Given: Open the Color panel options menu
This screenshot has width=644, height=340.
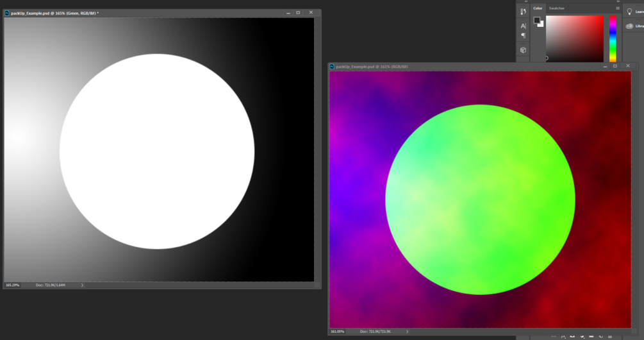Looking at the screenshot, I should 618,8.
